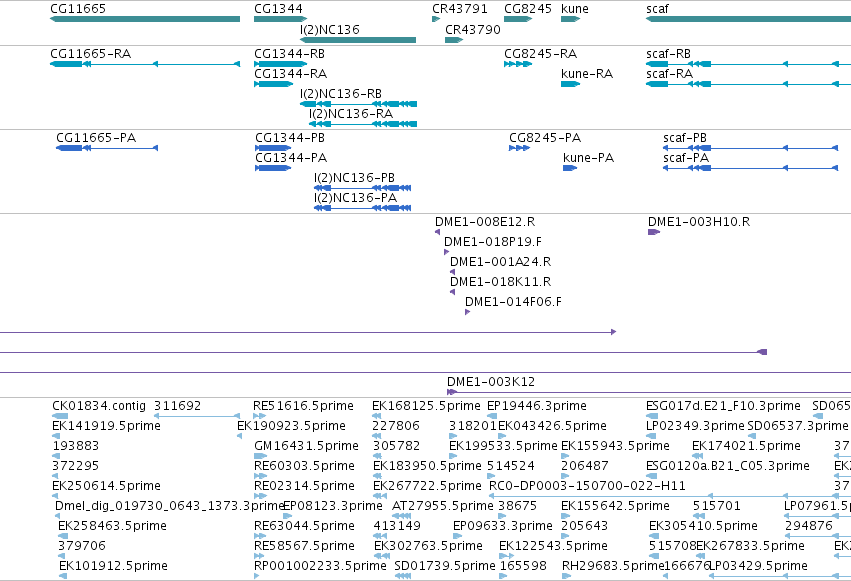Click the scaf gene label
This screenshot has width=851, height=581.
[657, 9]
